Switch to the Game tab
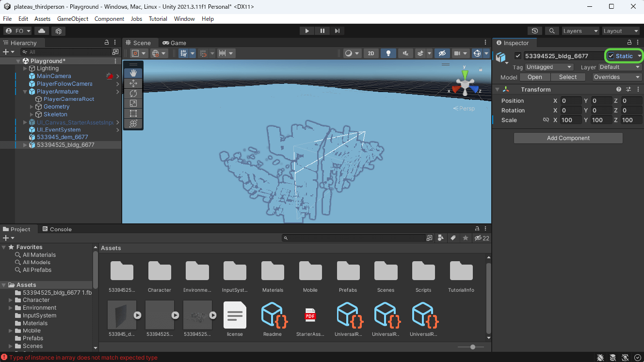The width and height of the screenshot is (644, 362). [x=175, y=43]
